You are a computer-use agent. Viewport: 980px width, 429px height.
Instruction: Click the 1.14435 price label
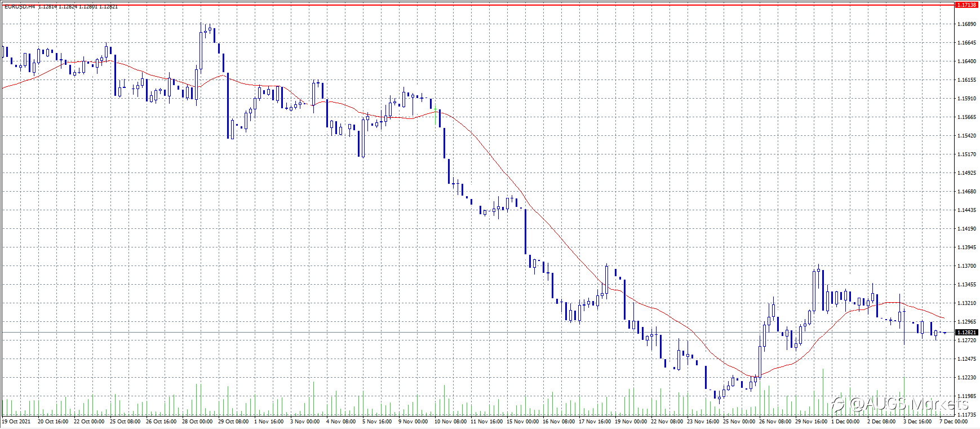(x=967, y=210)
